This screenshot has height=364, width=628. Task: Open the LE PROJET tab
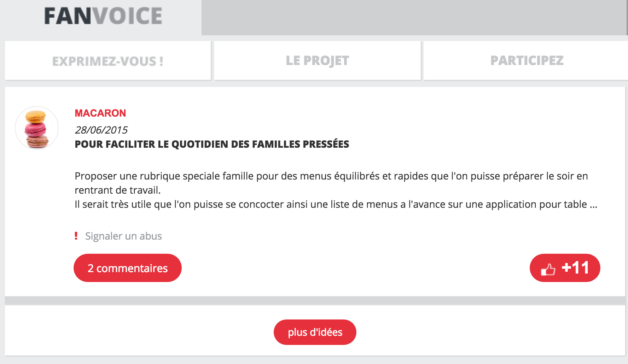tap(317, 61)
